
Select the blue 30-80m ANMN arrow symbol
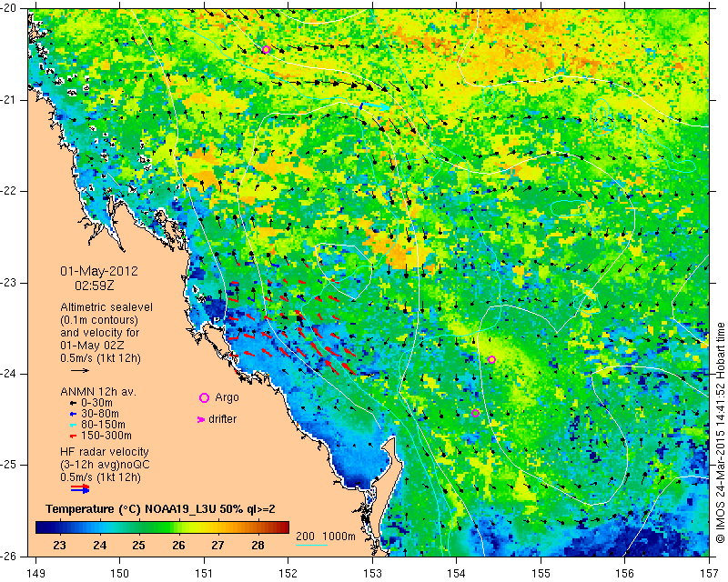pos(73,414)
